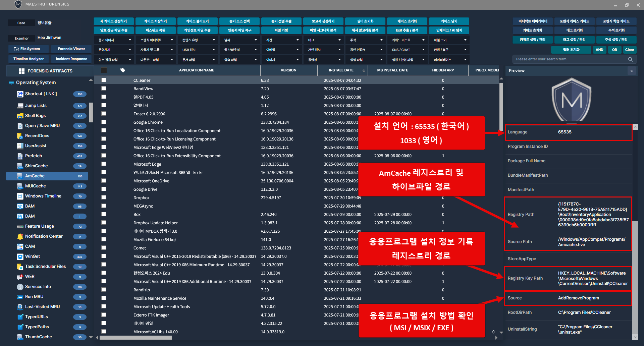The width and height of the screenshot is (644, 346).
Task: Click the 새 케이스 생성하기 button
Action: click(x=114, y=21)
